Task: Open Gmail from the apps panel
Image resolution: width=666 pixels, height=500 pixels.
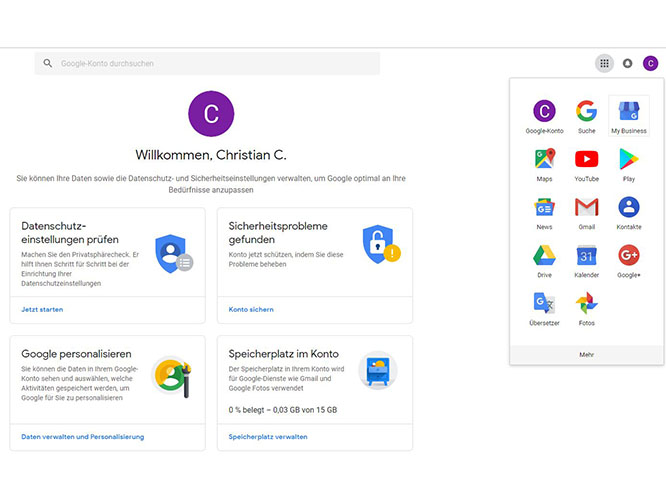Action: coord(587,212)
